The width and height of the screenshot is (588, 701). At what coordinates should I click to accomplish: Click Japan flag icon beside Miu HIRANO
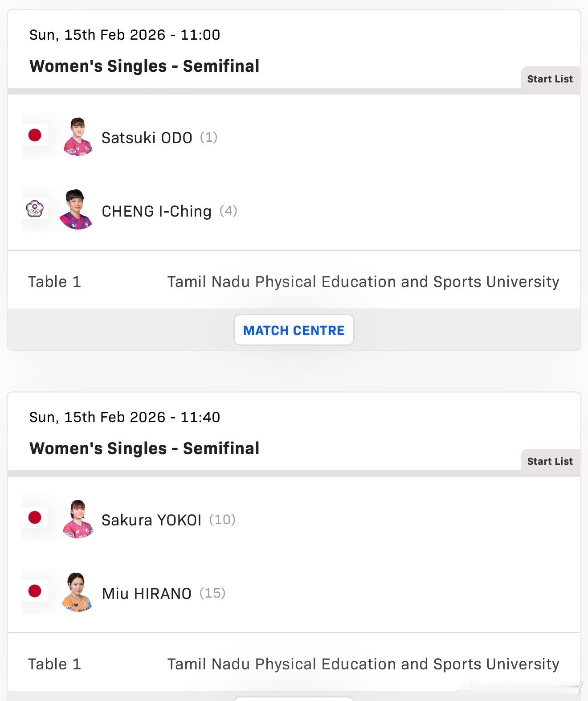(35, 591)
